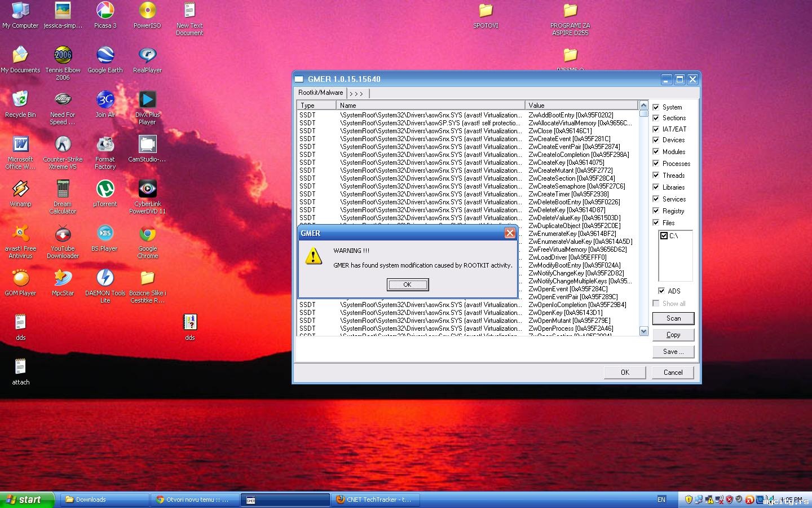Open the Google Earth desktop icon
This screenshot has width=812, height=508.
pos(105,56)
